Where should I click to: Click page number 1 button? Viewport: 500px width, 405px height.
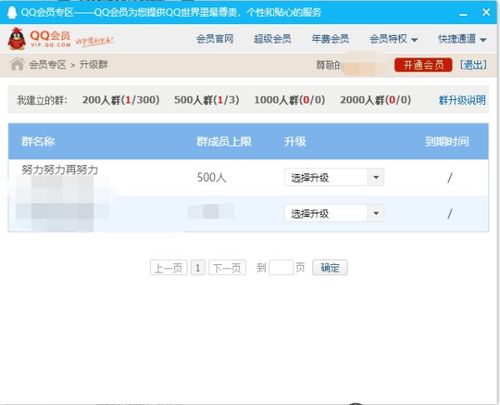click(198, 267)
